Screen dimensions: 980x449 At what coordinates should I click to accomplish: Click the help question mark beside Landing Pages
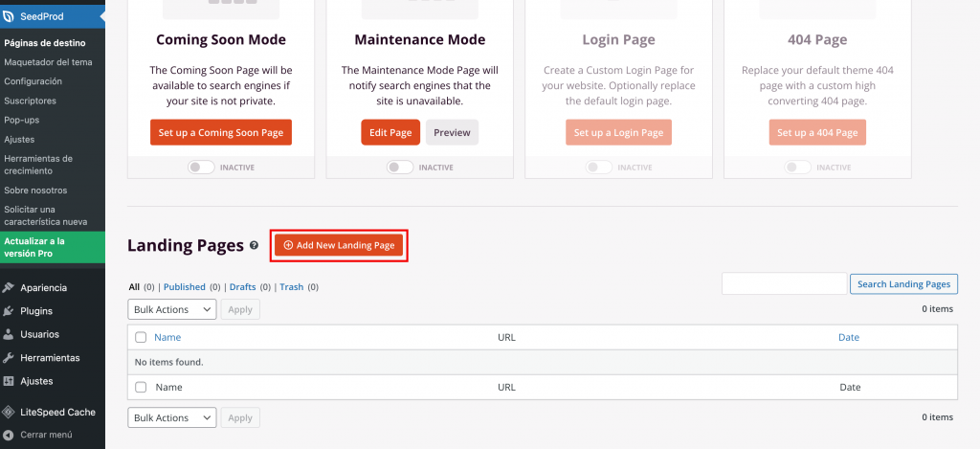coord(254,246)
